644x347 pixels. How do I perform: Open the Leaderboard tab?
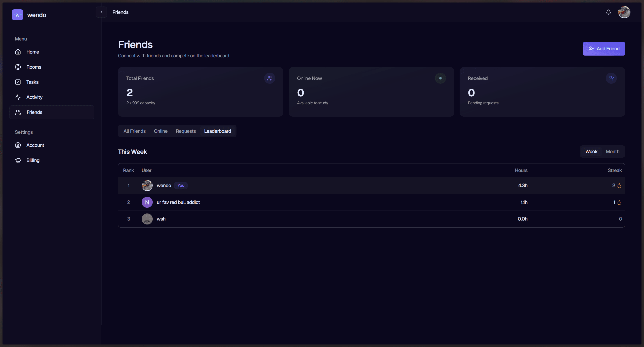pyautogui.click(x=218, y=131)
